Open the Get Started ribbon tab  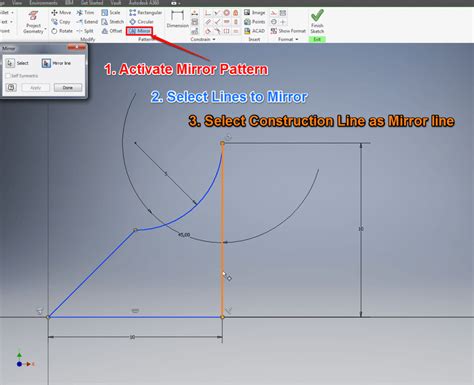(x=92, y=3)
